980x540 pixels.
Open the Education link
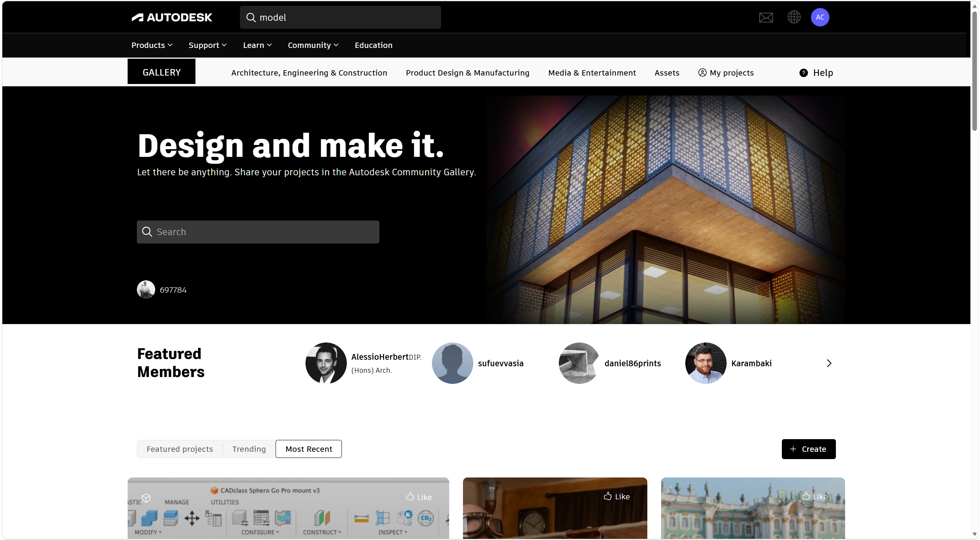click(x=374, y=45)
